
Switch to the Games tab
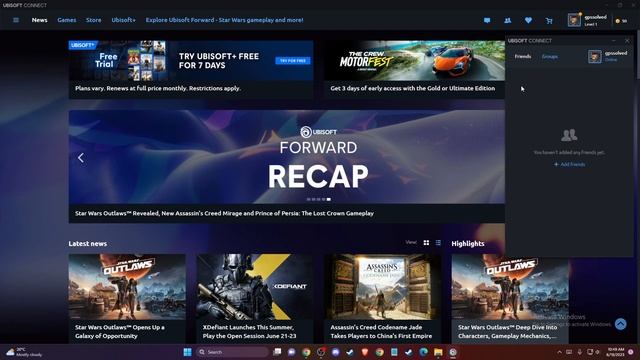(x=67, y=20)
